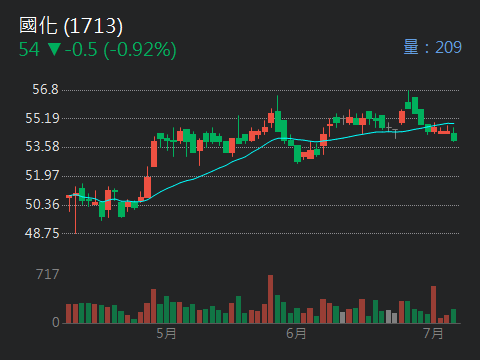This screenshot has width=480, height=360.
Task: Click the red candlestick with long lower wick to 48.75
Action: (75, 209)
